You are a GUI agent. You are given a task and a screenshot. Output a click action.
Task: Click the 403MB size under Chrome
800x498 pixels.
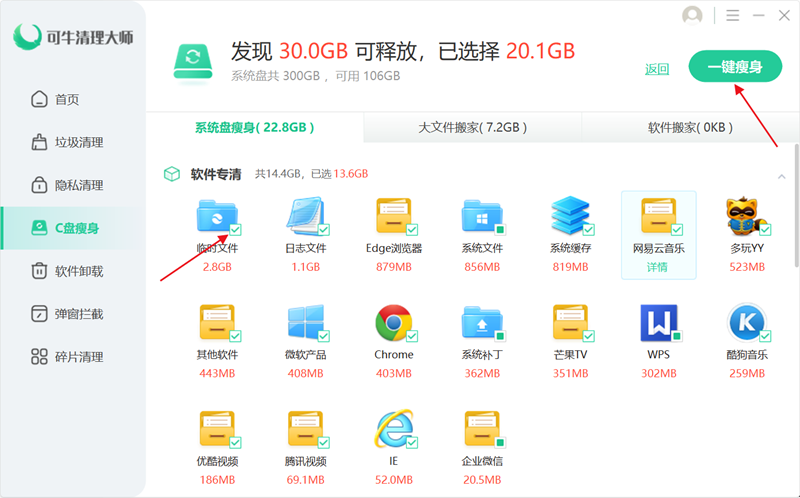point(393,373)
